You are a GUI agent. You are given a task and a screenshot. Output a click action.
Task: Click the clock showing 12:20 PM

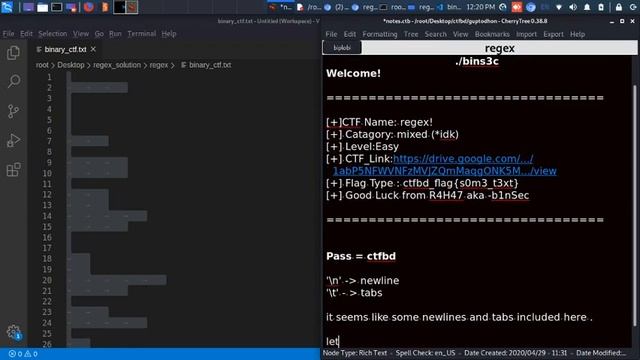480,7
